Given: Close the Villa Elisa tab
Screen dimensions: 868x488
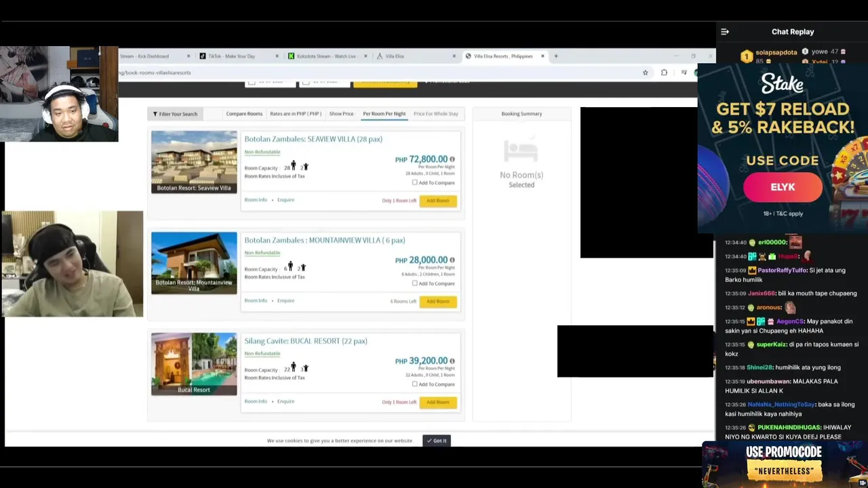Looking at the screenshot, I should [x=454, y=56].
